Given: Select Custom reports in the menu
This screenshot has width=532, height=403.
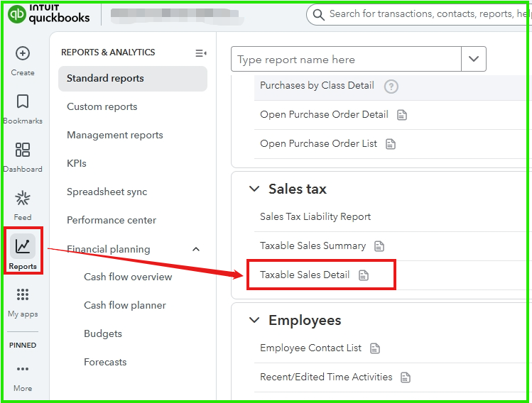Looking at the screenshot, I should pos(102,107).
